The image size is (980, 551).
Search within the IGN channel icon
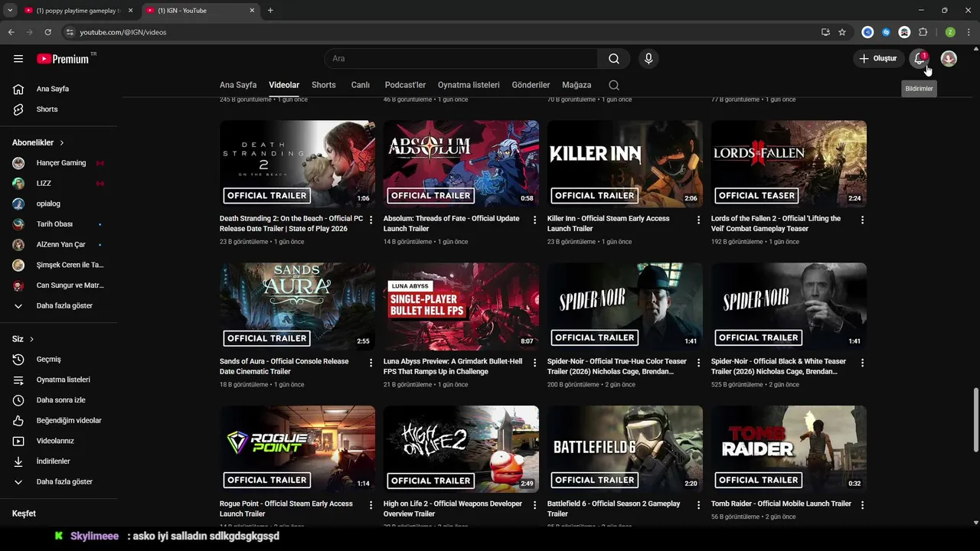pos(614,85)
